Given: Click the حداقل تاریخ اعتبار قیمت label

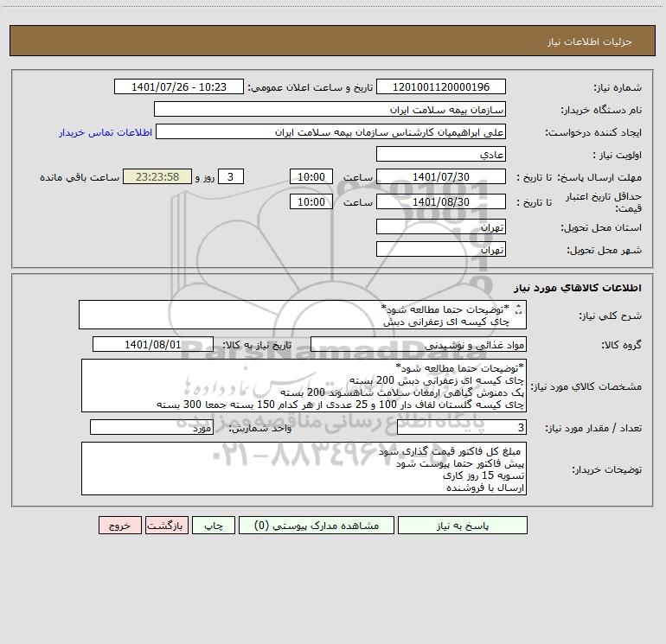Looking at the screenshot, I should [603, 202].
